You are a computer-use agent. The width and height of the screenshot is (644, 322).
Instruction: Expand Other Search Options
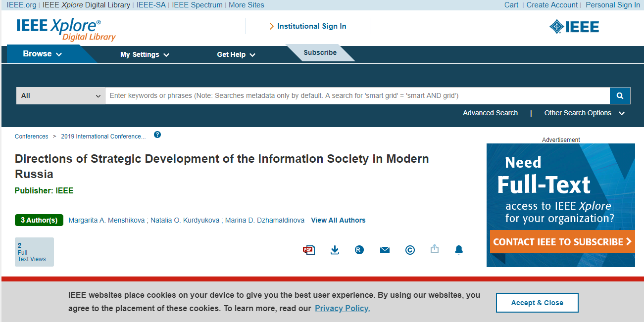[x=584, y=113]
